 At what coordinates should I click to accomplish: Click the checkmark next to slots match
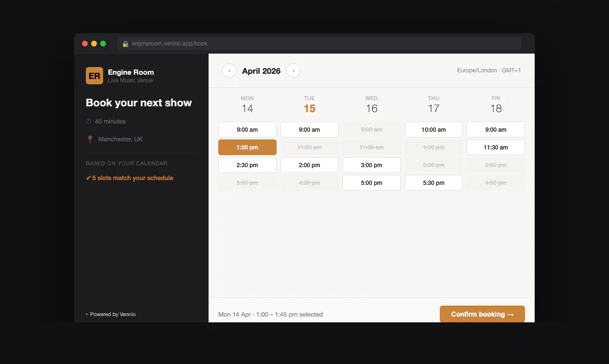88,178
